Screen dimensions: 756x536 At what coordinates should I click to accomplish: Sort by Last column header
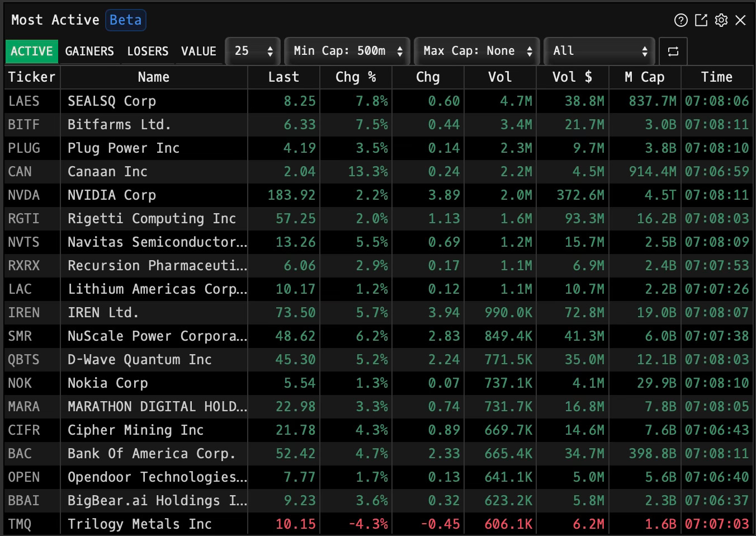click(283, 77)
